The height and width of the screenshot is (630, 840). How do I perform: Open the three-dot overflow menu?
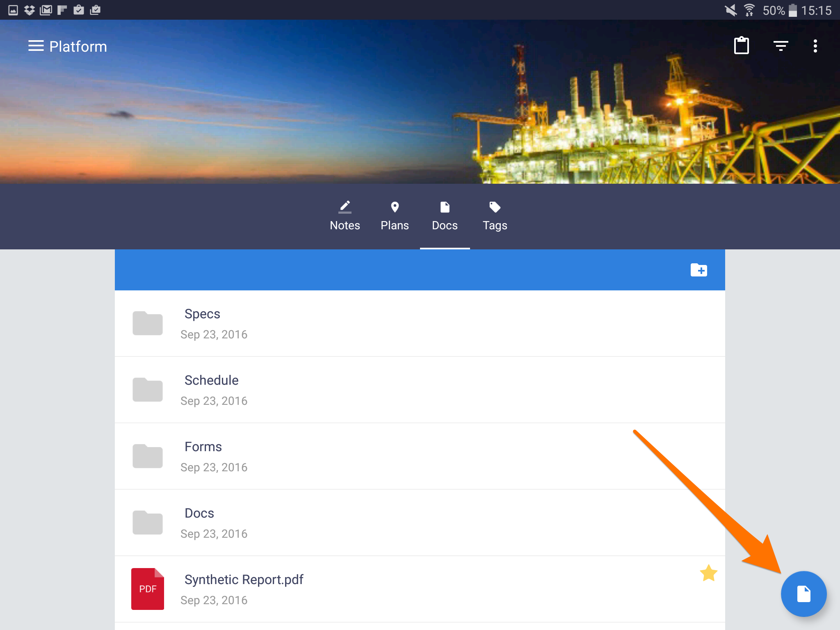(815, 46)
